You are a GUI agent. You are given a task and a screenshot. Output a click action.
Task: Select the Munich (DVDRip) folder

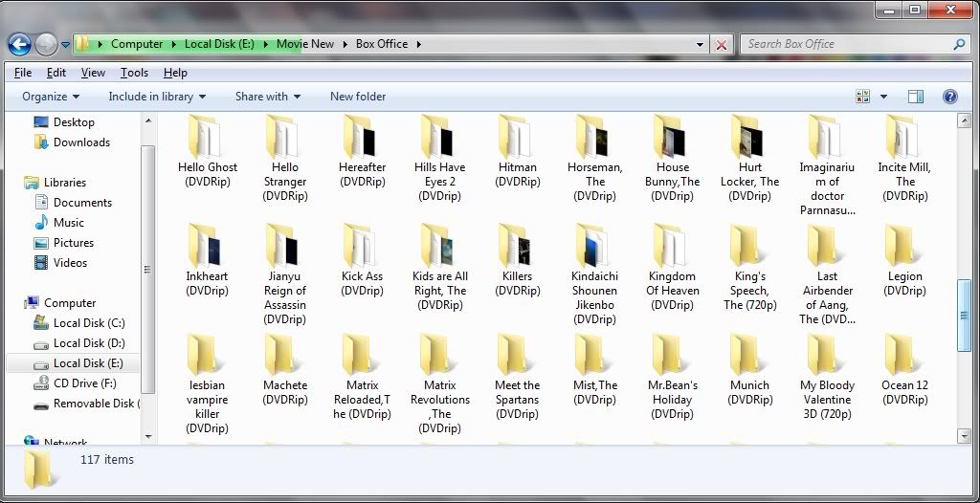[x=749, y=370]
